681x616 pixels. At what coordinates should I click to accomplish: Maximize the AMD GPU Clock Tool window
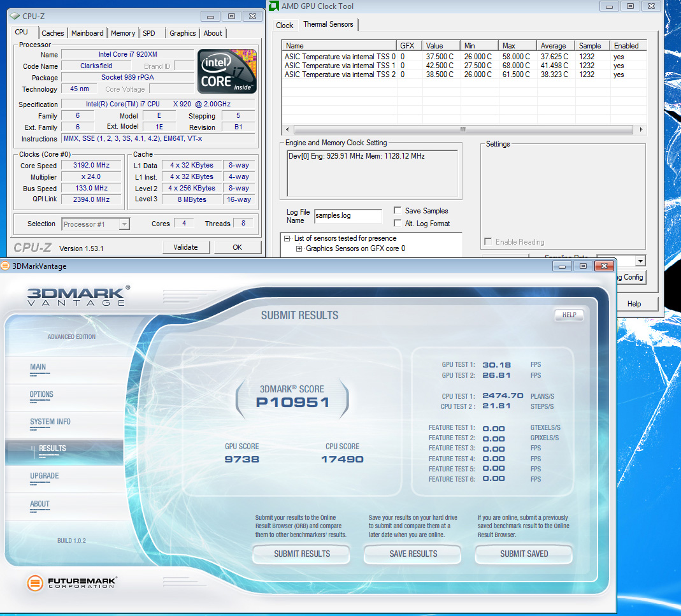(x=630, y=6)
